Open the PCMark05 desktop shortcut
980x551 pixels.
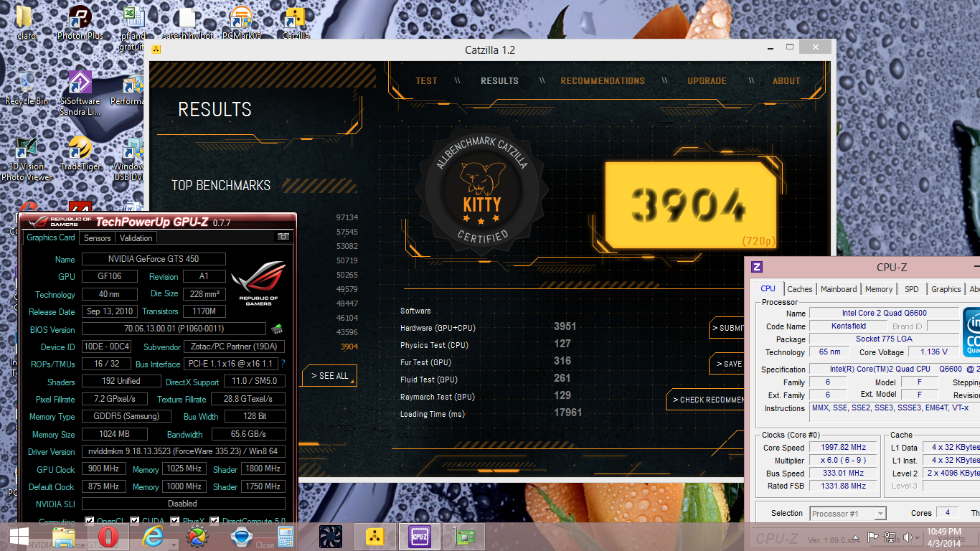(x=242, y=22)
